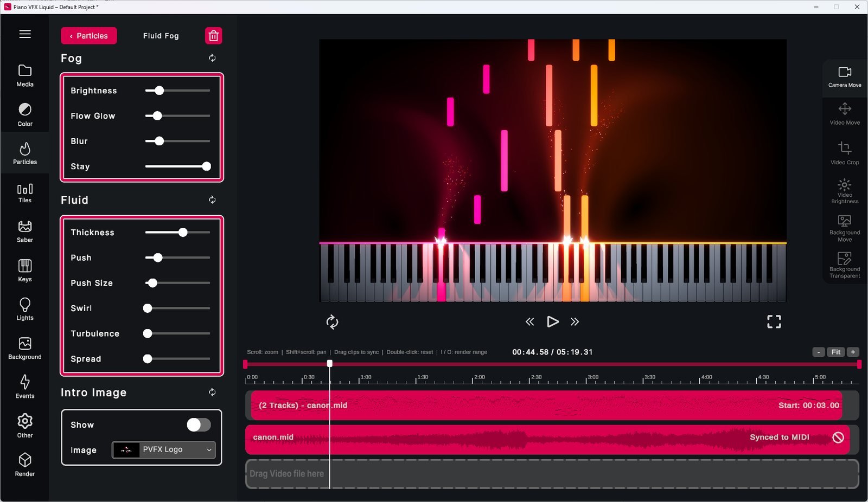Screen dimensions: 868x502
Task: Open the Events panel
Action: pyautogui.click(x=25, y=387)
